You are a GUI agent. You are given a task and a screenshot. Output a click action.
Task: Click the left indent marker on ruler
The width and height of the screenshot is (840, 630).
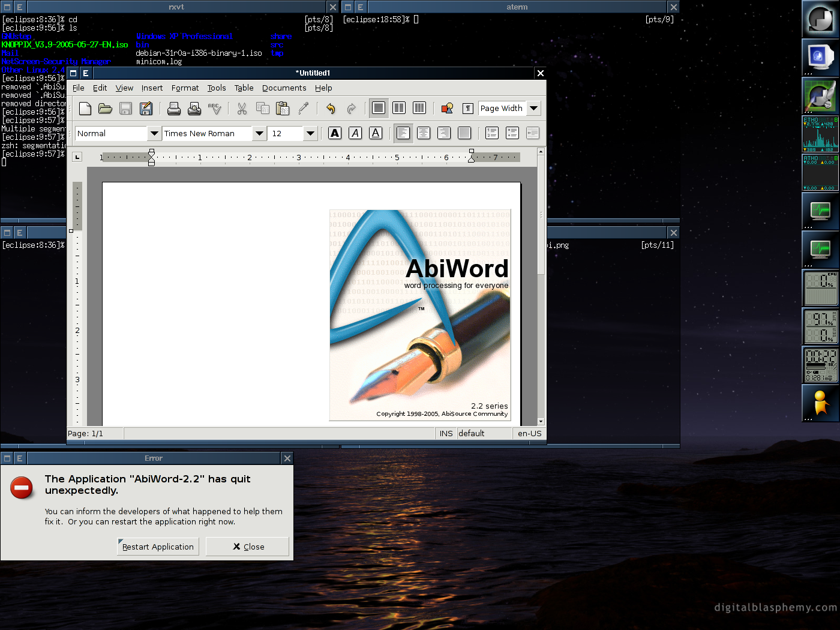pyautogui.click(x=151, y=157)
